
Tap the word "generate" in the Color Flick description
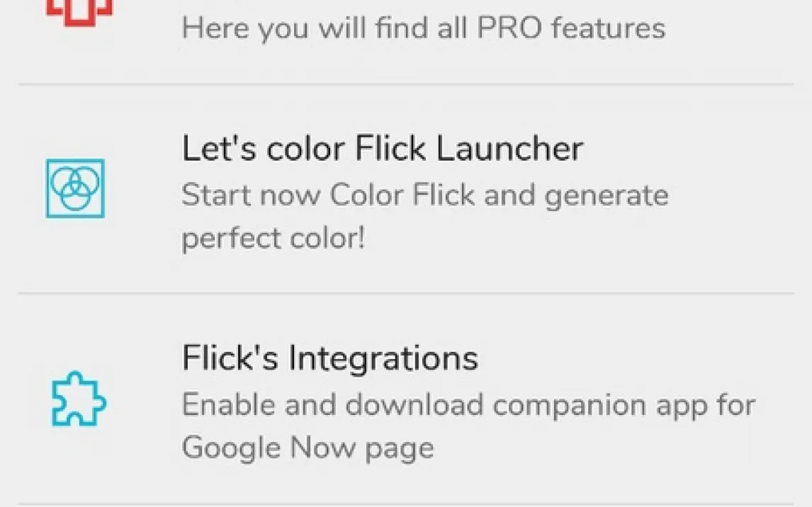tap(606, 196)
